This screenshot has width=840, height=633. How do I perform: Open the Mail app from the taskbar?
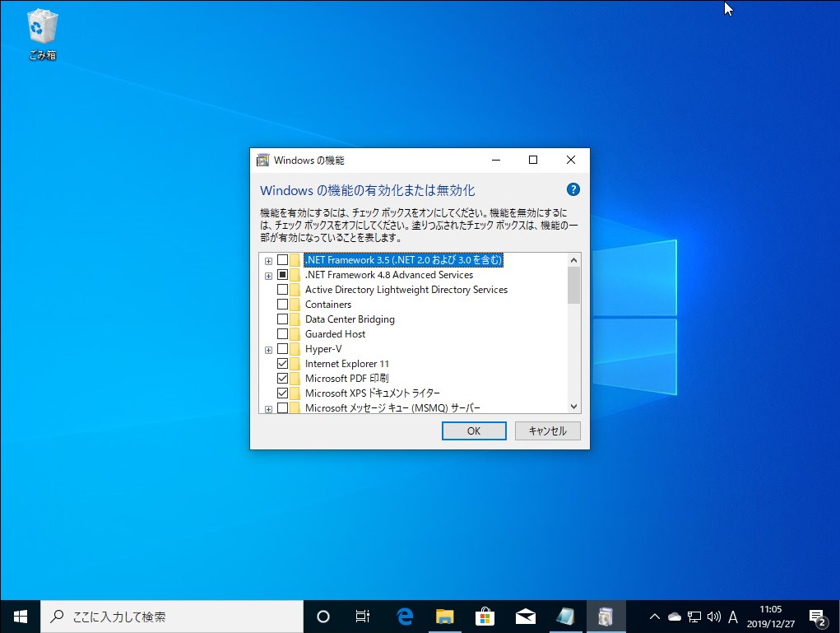click(525, 616)
